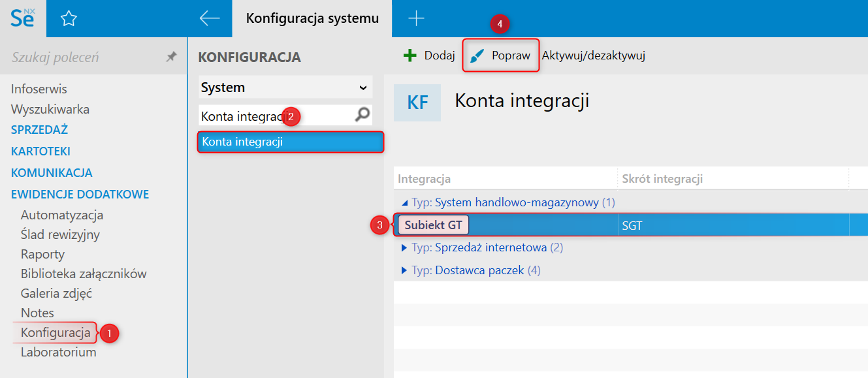
Task: Open a new tab with plus icon
Action: click(x=416, y=18)
